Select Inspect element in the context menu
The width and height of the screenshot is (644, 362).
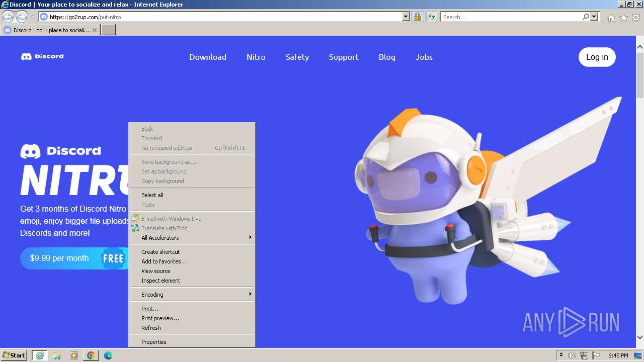[192, 281]
